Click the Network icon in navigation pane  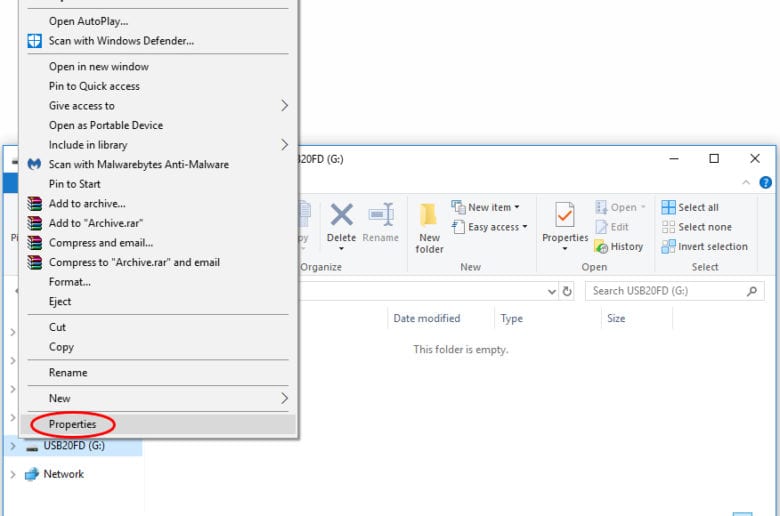[32, 474]
